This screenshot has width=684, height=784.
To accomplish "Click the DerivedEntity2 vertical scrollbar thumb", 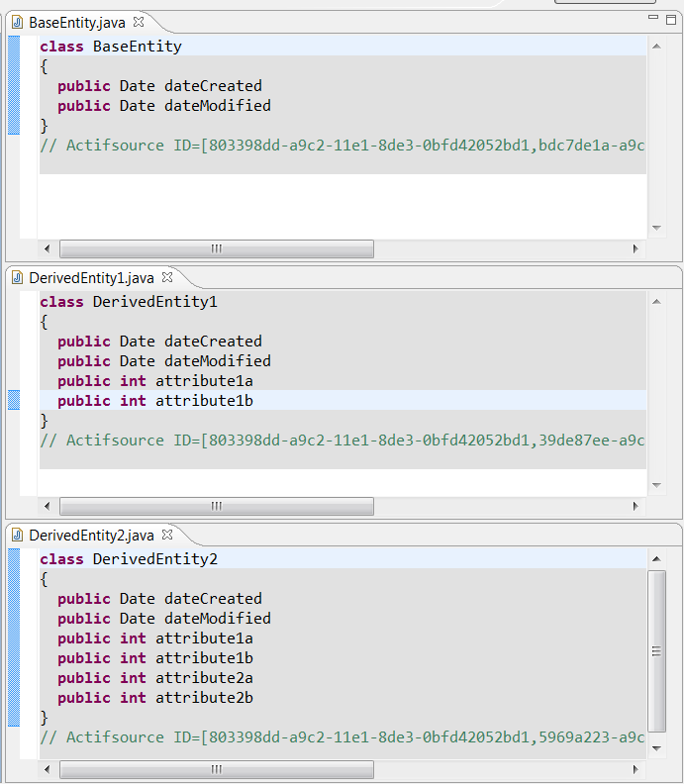I will click(656, 650).
